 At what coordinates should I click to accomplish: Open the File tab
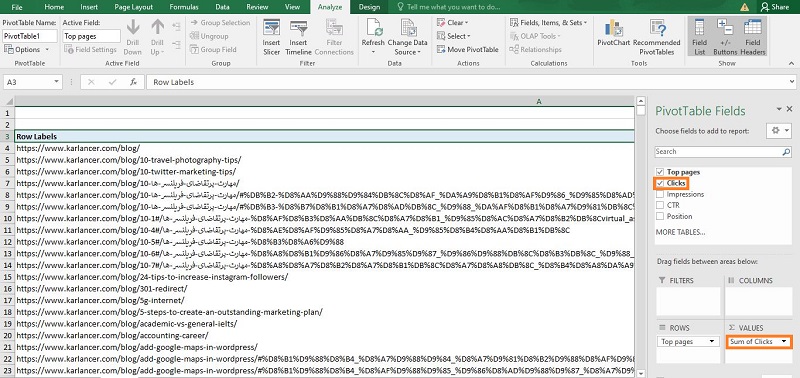click(17, 7)
